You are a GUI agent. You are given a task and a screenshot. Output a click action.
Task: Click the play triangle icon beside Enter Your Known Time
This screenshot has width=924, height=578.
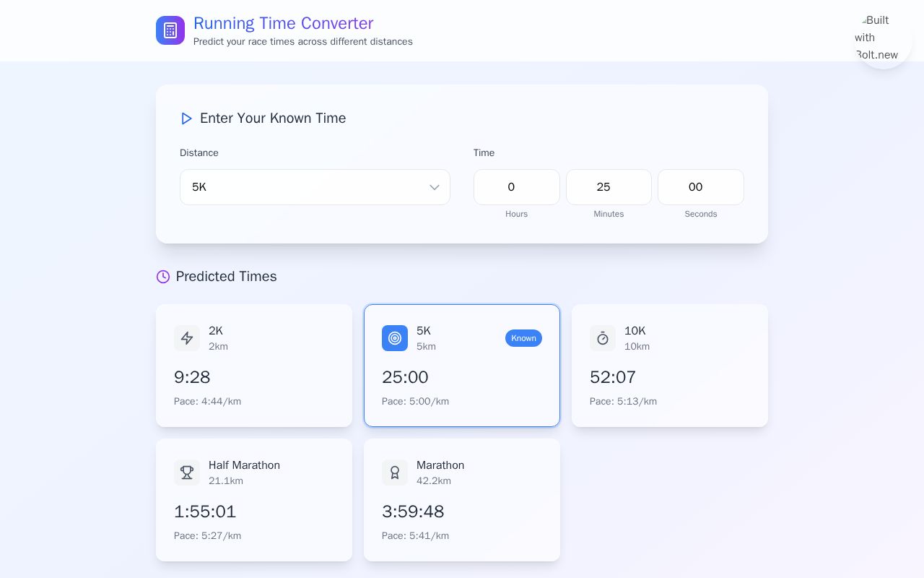(x=186, y=118)
